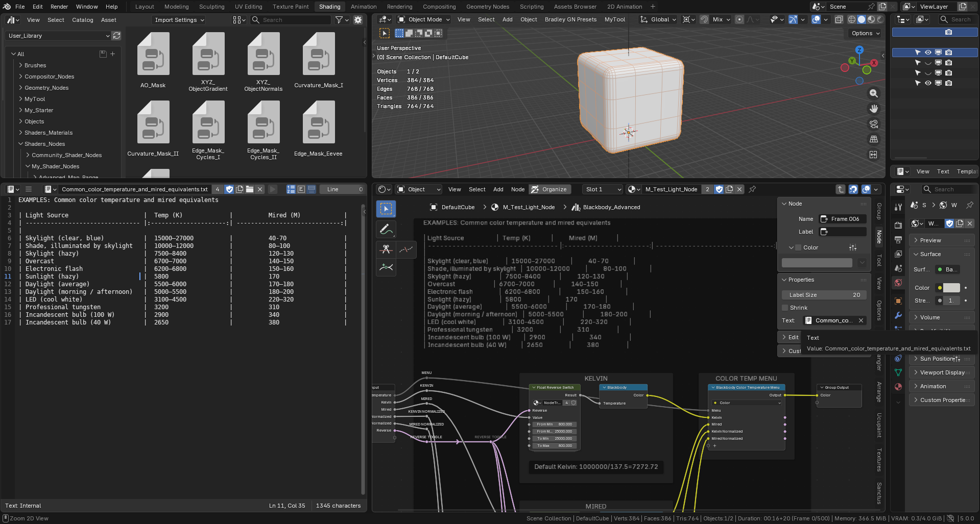Collapse the Surface panel in world properties
Screen dimensions: 980x524
942,254
